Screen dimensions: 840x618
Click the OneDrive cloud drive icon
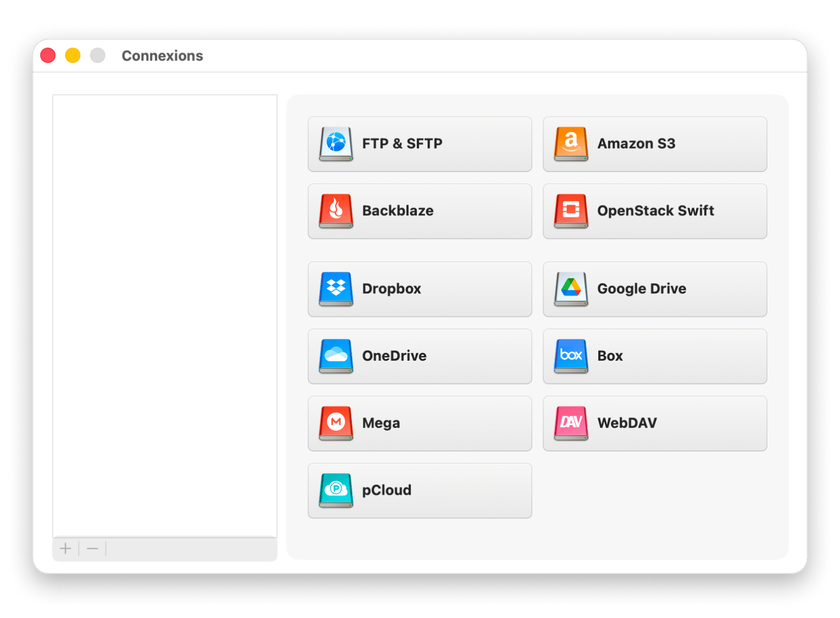pos(336,356)
